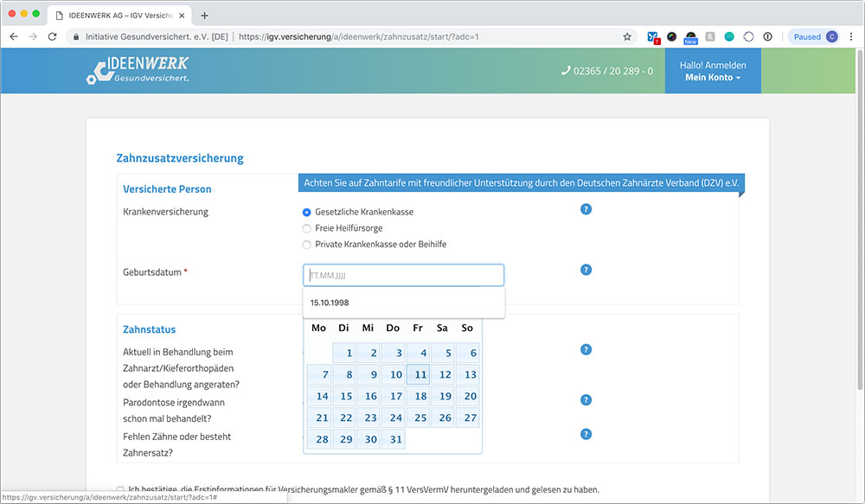
Task: Click the Zahnzusatzversicherung heading
Action: coord(180,158)
